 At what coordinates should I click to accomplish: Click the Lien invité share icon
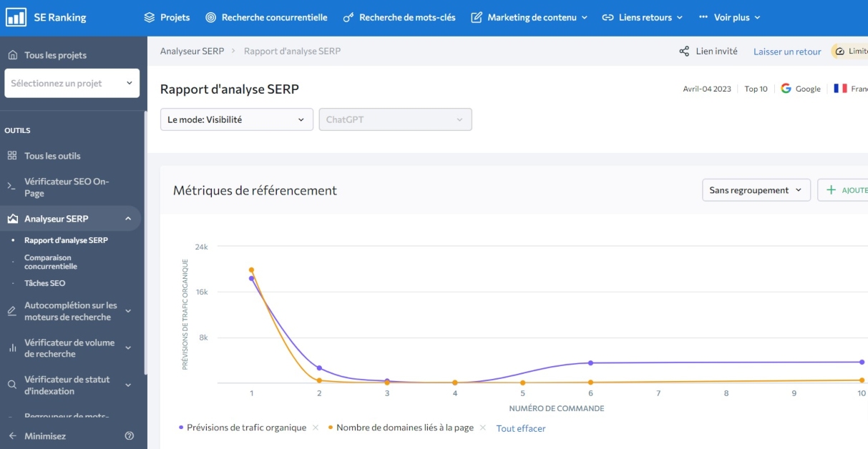pos(684,51)
